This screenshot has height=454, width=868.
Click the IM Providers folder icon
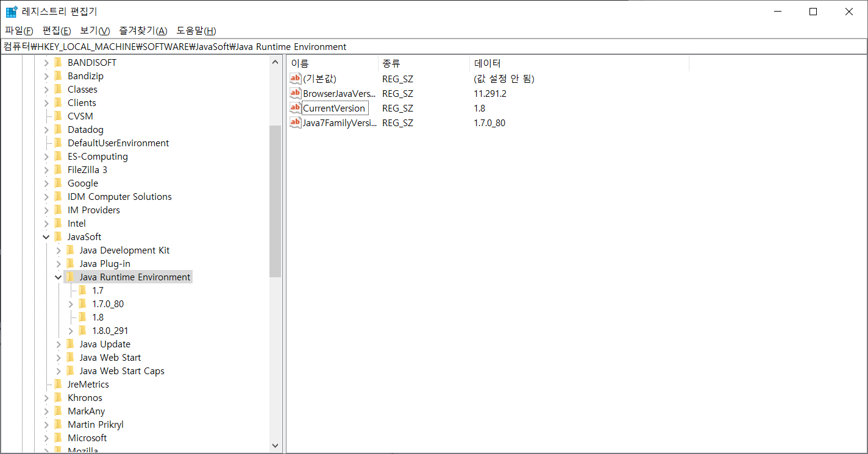[x=59, y=210]
